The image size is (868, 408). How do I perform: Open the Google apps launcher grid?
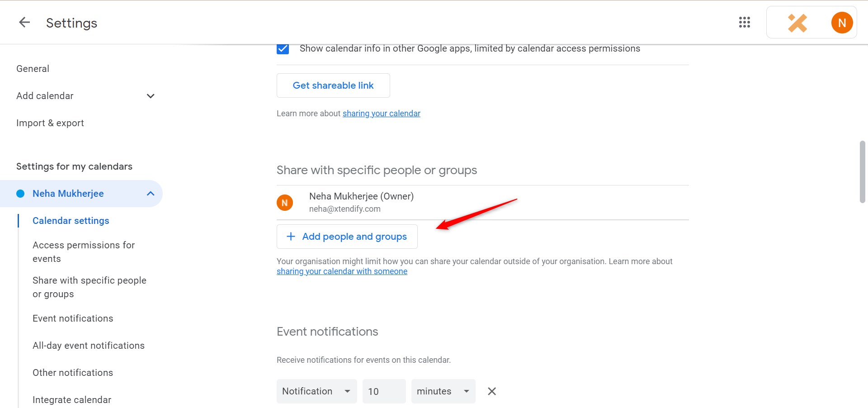[744, 22]
